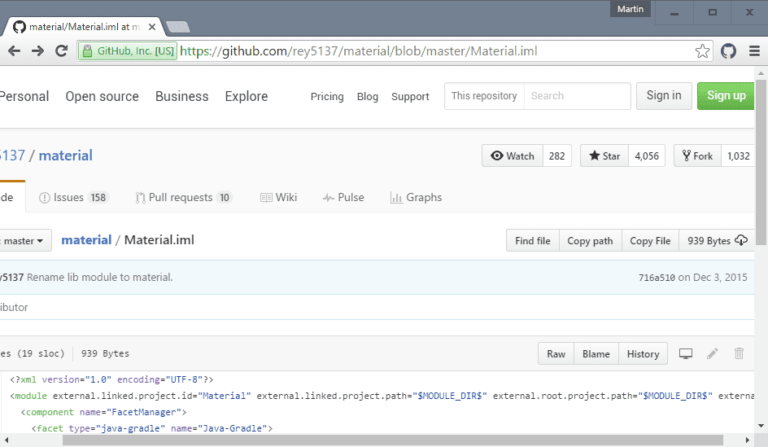Open the material repository link

[x=66, y=156]
